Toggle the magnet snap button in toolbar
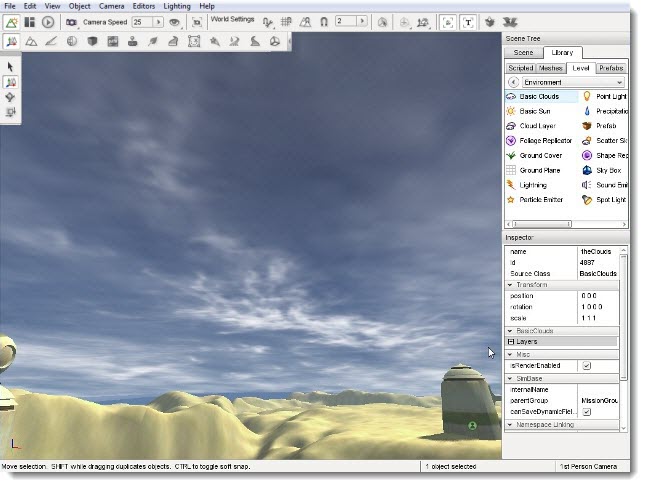The width and height of the screenshot is (645, 487). coord(323,21)
